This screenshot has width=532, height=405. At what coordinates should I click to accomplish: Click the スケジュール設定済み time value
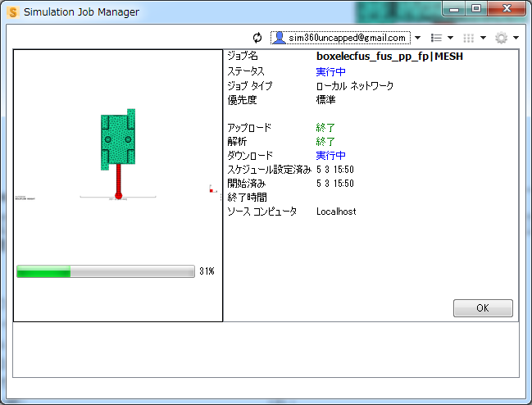pos(335,169)
